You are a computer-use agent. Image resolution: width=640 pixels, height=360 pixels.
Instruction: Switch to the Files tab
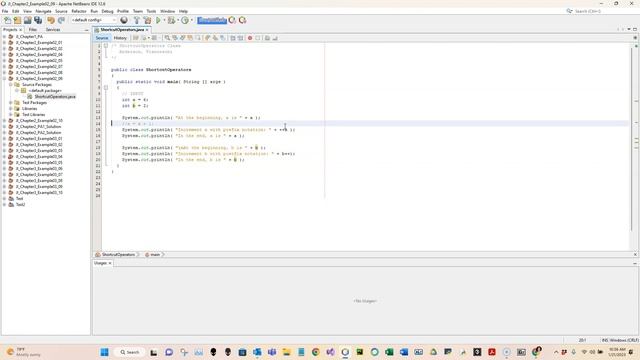[x=33, y=30]
